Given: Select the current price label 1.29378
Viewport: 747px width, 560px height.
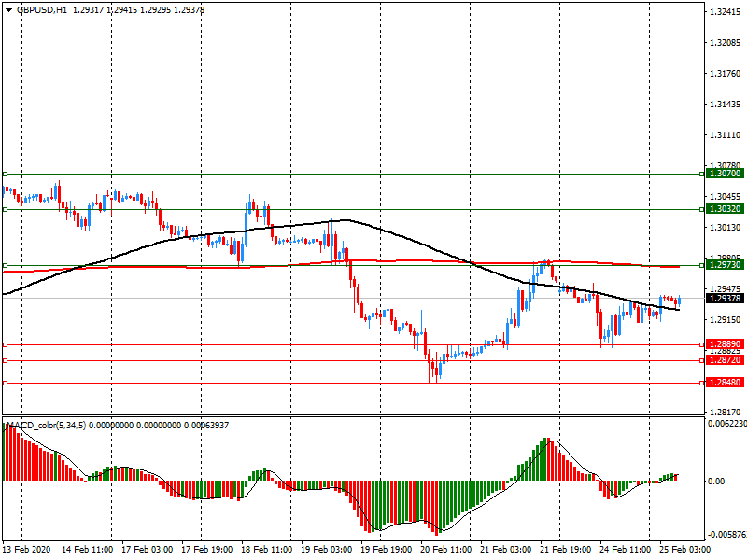Looking at the screenshot, I should 725,298.
